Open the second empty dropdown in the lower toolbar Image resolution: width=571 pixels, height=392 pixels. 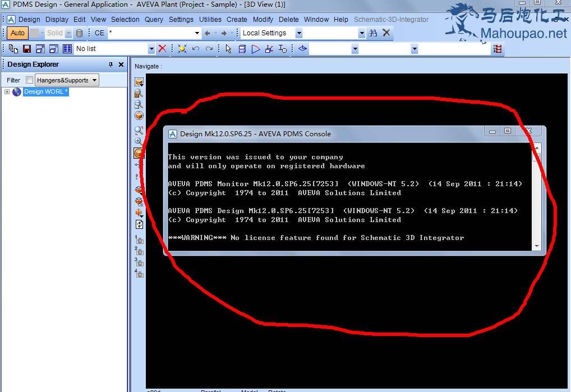click(415, 49)
